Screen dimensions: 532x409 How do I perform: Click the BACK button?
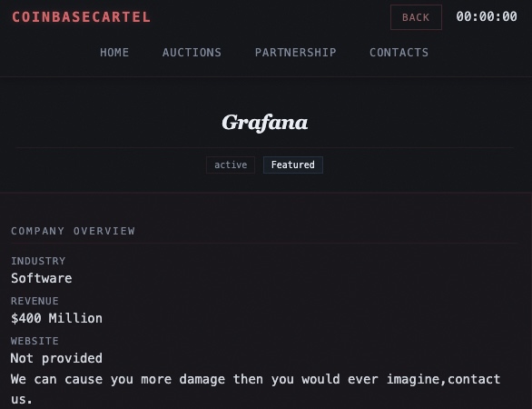pyautogui.click(x=416, y=17)
